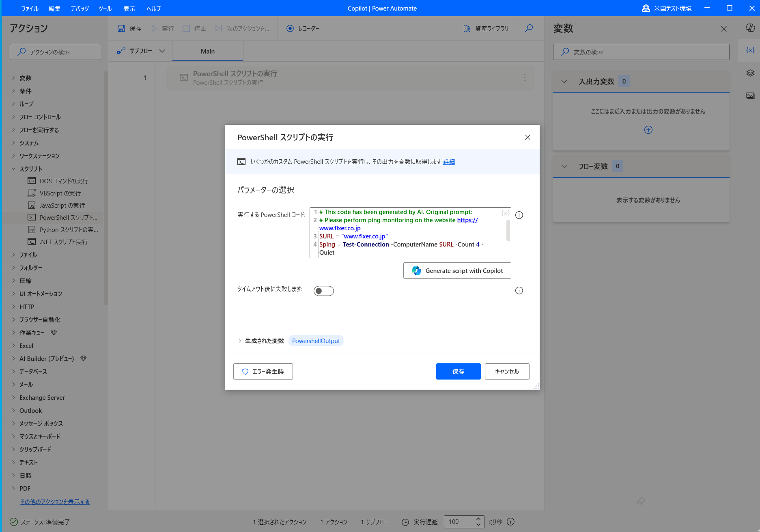The height and width of the screenshot is (532, 760).
Task: Open the UI elements layers sidebar icon
Action: (750, 73)
